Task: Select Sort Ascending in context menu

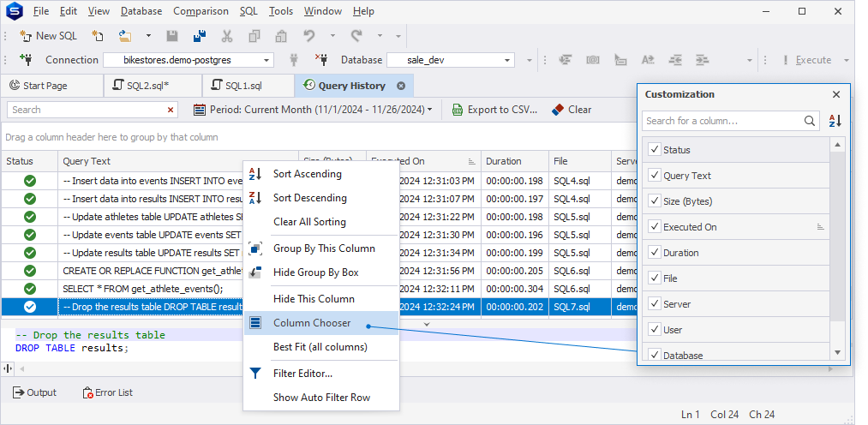Action: coord(321,174)
